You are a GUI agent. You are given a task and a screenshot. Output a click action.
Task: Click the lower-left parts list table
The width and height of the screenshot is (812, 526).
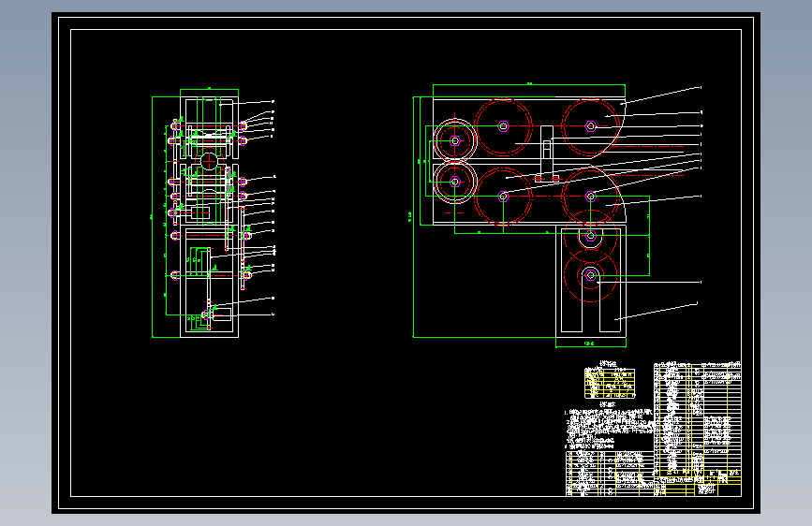[x=611, y=474]
